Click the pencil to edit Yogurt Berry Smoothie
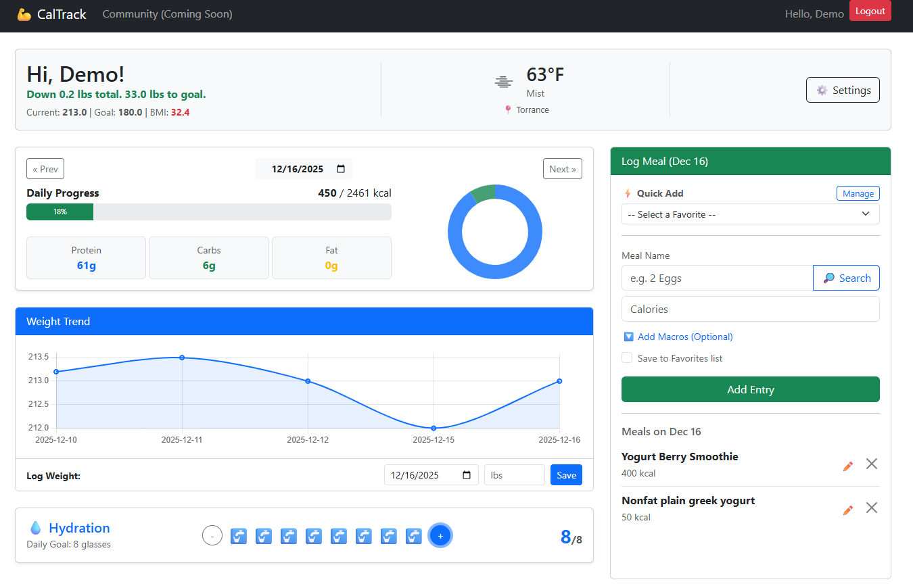The width and height of the screenshot is (913, 588). 847,465
